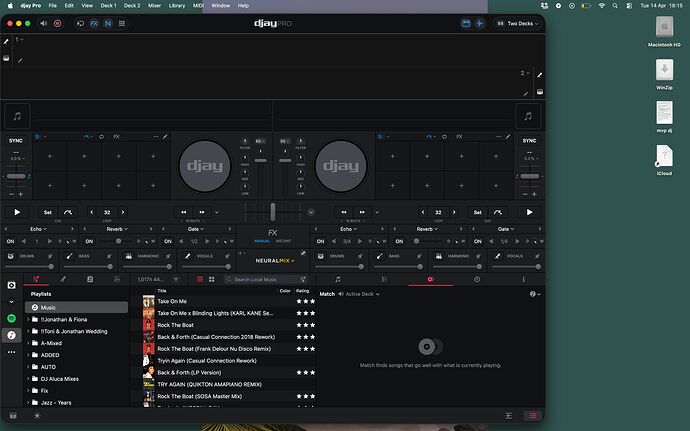Click the Search Local Music field
This screenshot has height=431, width=690.
tap(267, 280)
